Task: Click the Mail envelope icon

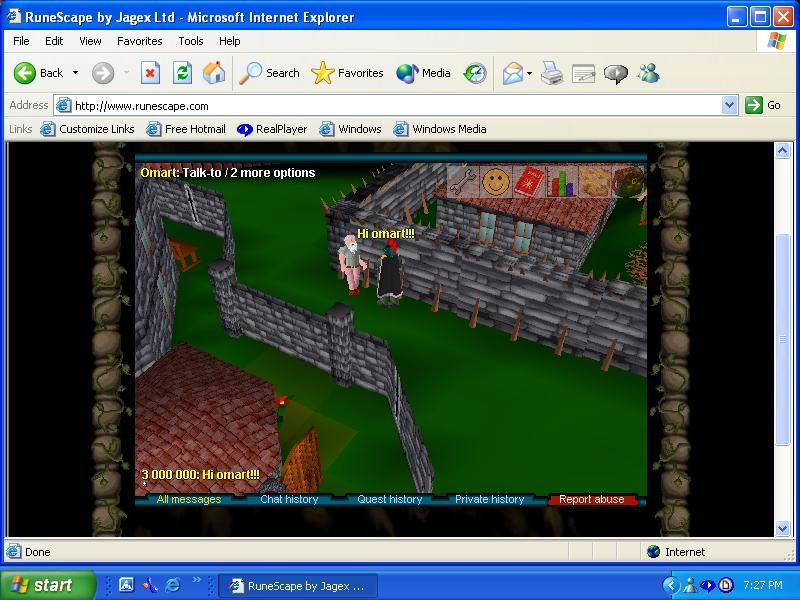Action: click(512, 73)
